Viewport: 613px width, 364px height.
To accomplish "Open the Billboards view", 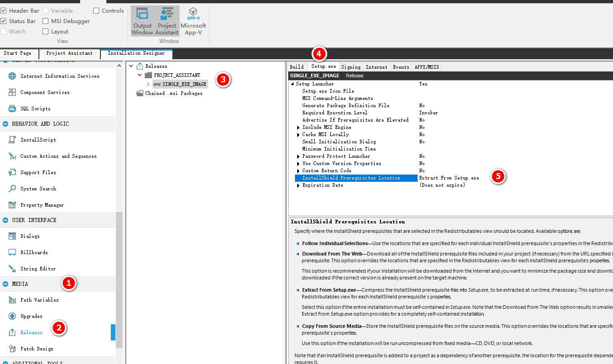I will point(34,252).
